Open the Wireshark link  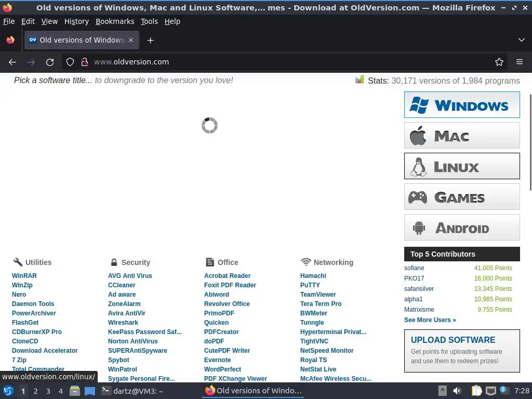[123, 323]
